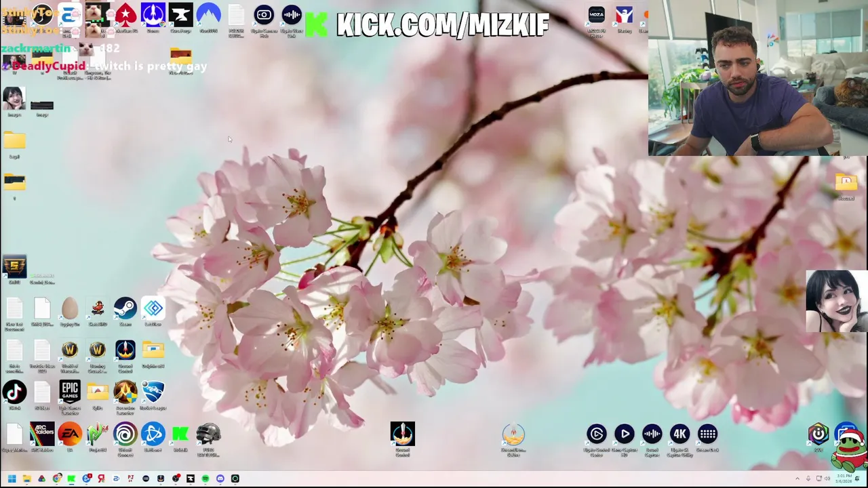Open the folder on the right desktop edge

click(x=846, y=182)
